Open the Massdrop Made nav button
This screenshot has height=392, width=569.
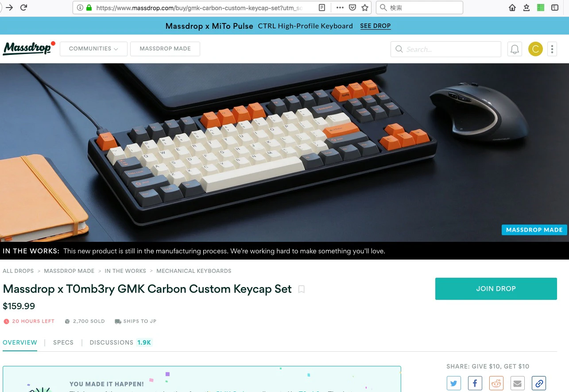tap(165, 49)
